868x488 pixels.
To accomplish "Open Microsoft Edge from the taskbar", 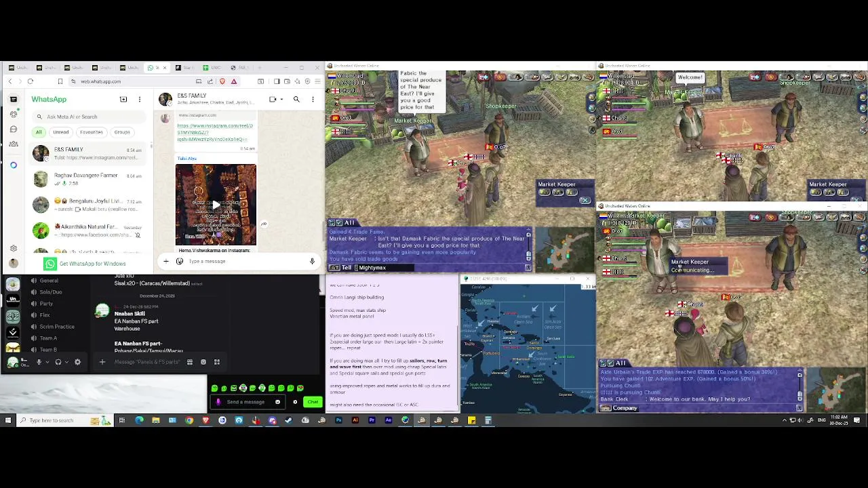I will coord(139,420).
